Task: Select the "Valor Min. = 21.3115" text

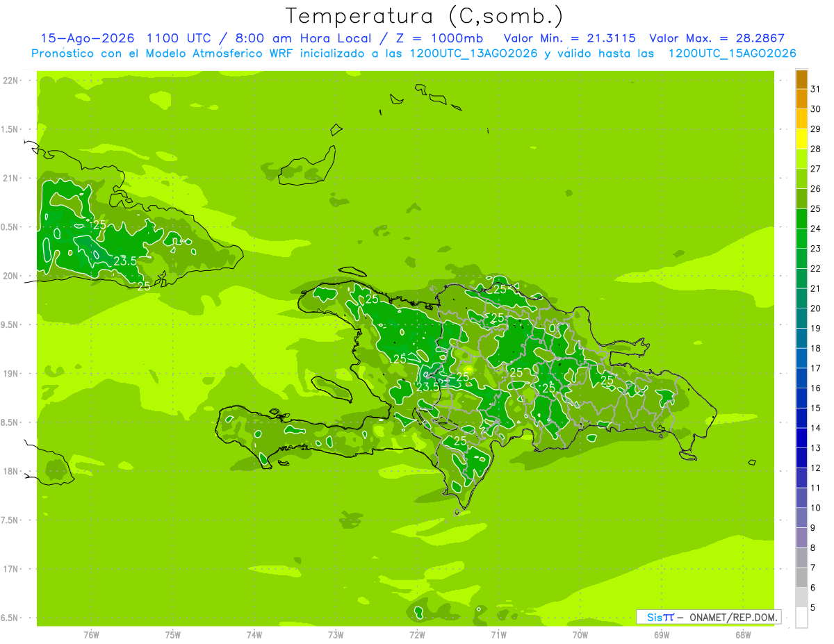Action: tap(569, 38)
